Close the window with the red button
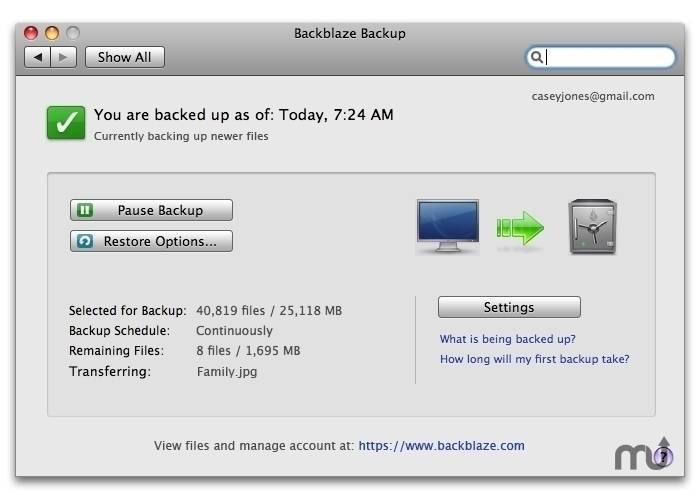Viewport: 700px width, 500px height. click(x=31, y=33)
